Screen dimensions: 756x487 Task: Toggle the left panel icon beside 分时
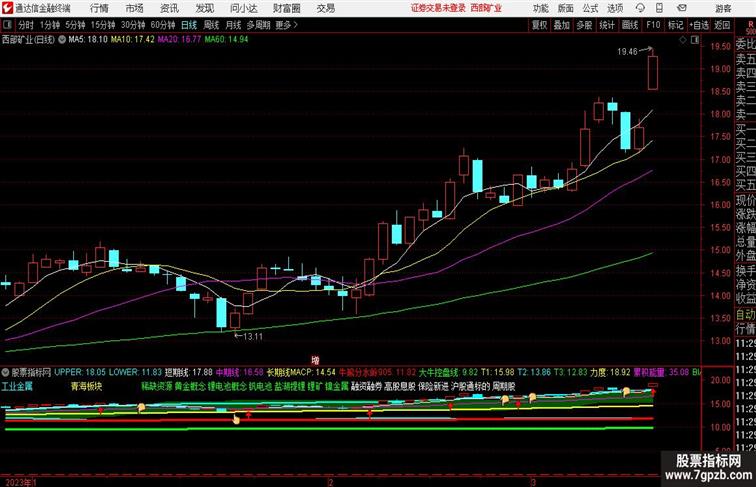click(x=7, y=25)
